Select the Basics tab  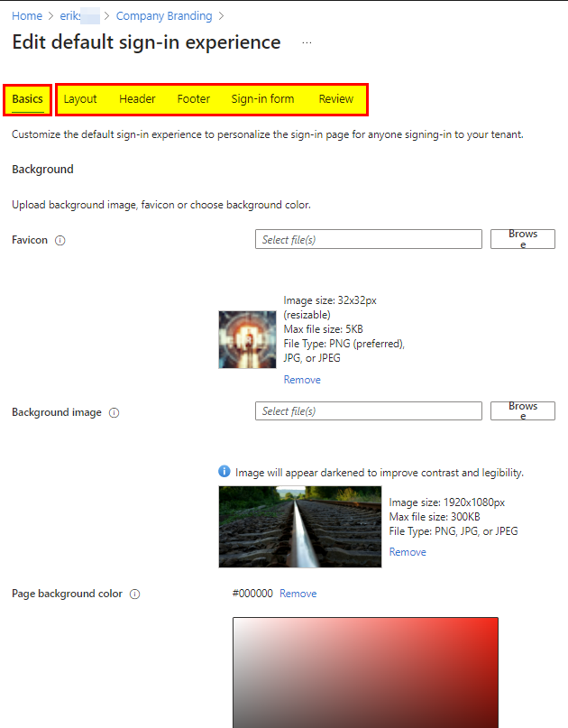[27, 99]
